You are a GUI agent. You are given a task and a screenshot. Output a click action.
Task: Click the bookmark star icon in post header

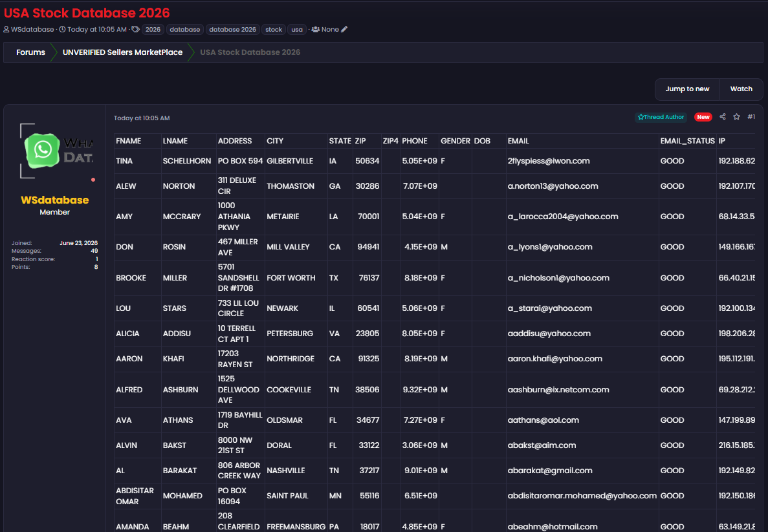[737, 116]
